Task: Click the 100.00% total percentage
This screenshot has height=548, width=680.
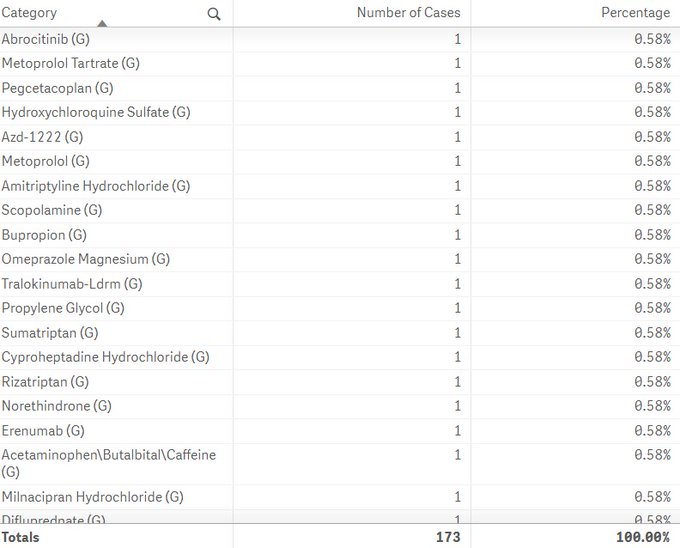Action: pyautogui.click(x=643, y=537)
